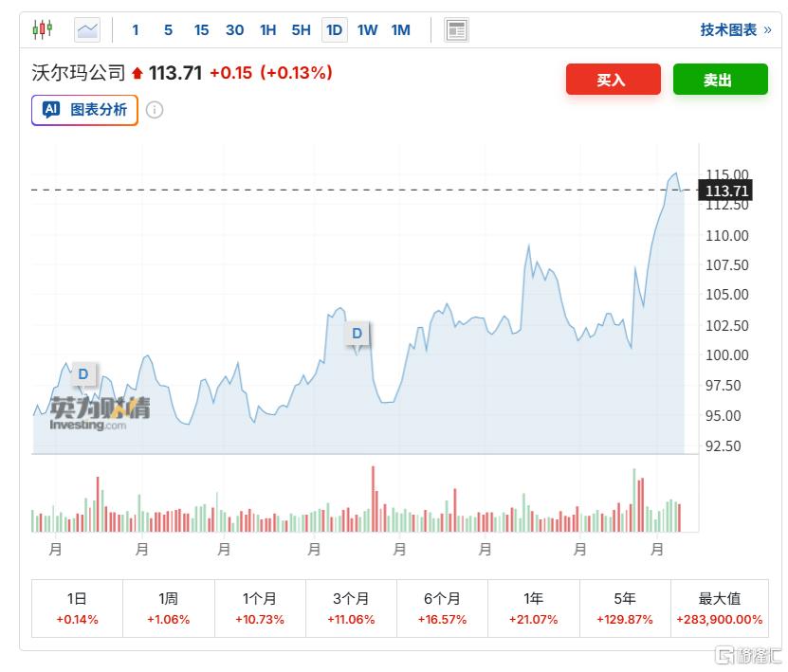Enable the 1W weekly timeframe
The image size is (788, 672).
click(367, 29)
